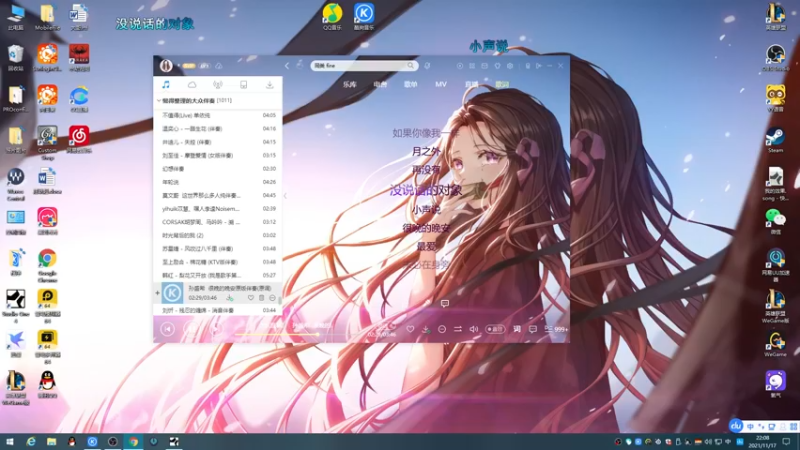The image size is (800, 450).
Task: Open the grid apps icon in title bar
Action: pyautogui.click(x=472, y=66)
